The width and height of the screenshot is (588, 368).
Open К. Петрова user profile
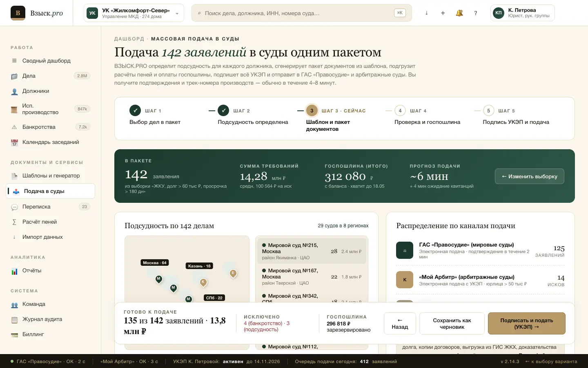coord(522,13)
